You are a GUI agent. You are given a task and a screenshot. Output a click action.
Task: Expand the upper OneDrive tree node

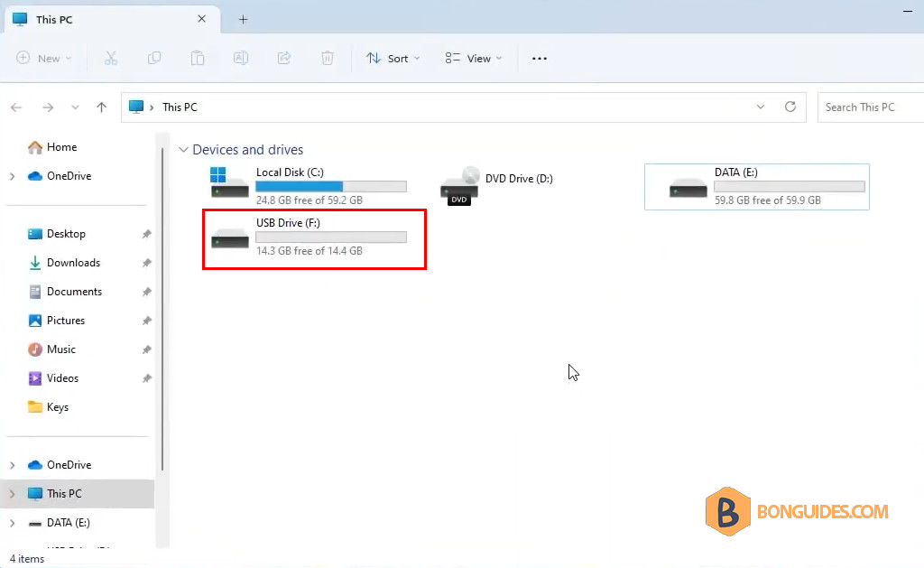(x=13, y=176)
